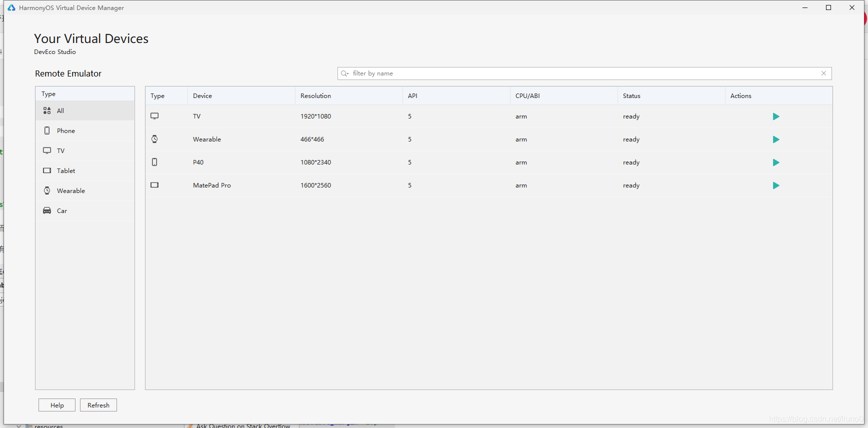Viewport: 868px width, 428px height.
Task: Click the DevEco Studio subtitle text
Action: click(x=55, y=52)
